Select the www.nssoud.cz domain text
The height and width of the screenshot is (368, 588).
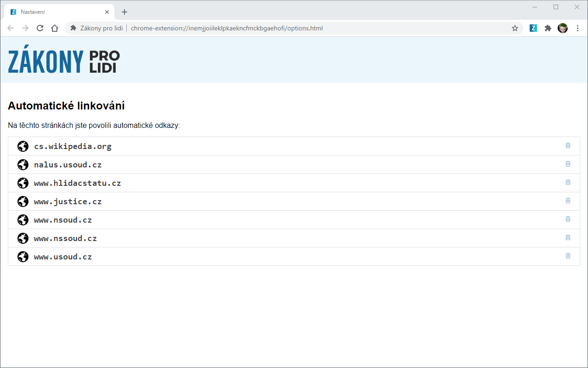[x=66, y=238]
